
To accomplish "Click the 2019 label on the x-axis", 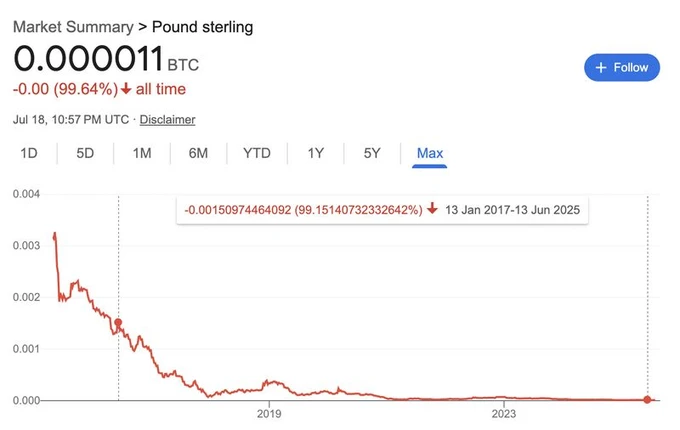I will 269,414.
